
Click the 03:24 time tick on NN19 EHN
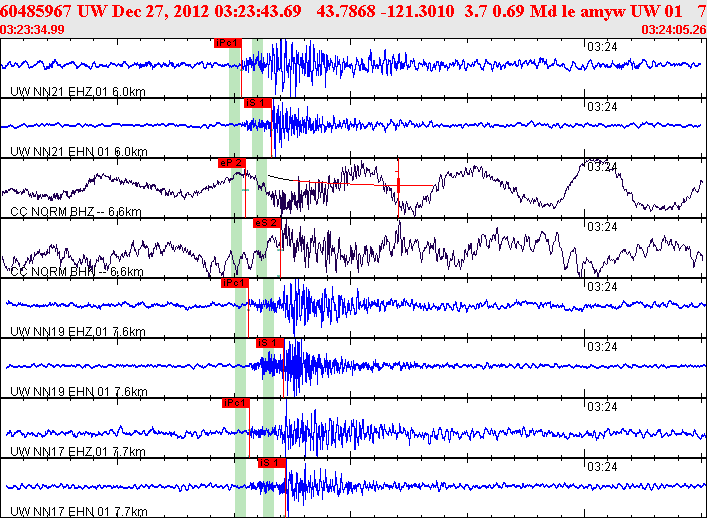tap(602, 347)
